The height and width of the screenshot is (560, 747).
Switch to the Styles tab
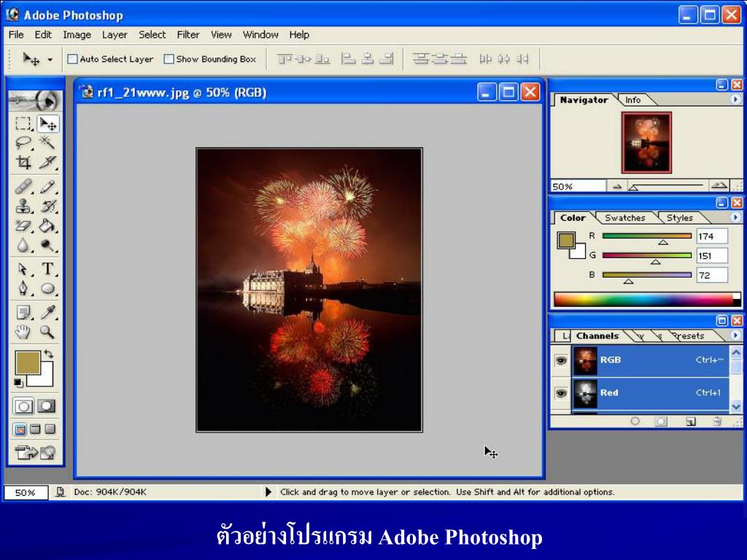[x=679, y=218]
